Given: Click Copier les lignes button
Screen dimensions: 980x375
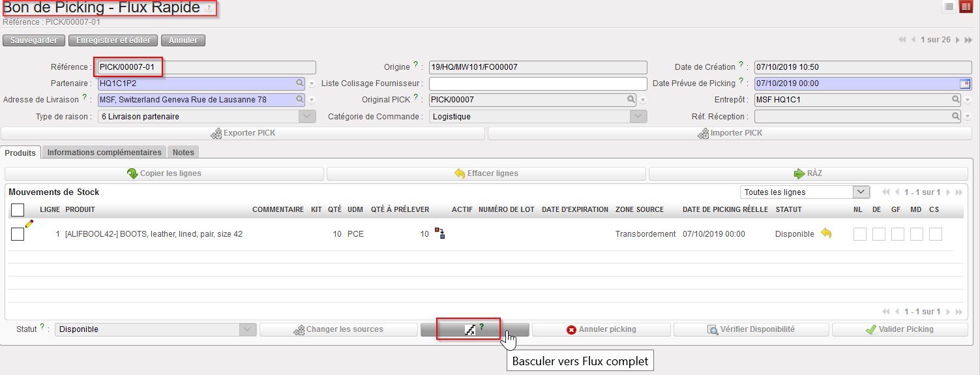Looking at the screenshot, I should click(x=164, y=173).
